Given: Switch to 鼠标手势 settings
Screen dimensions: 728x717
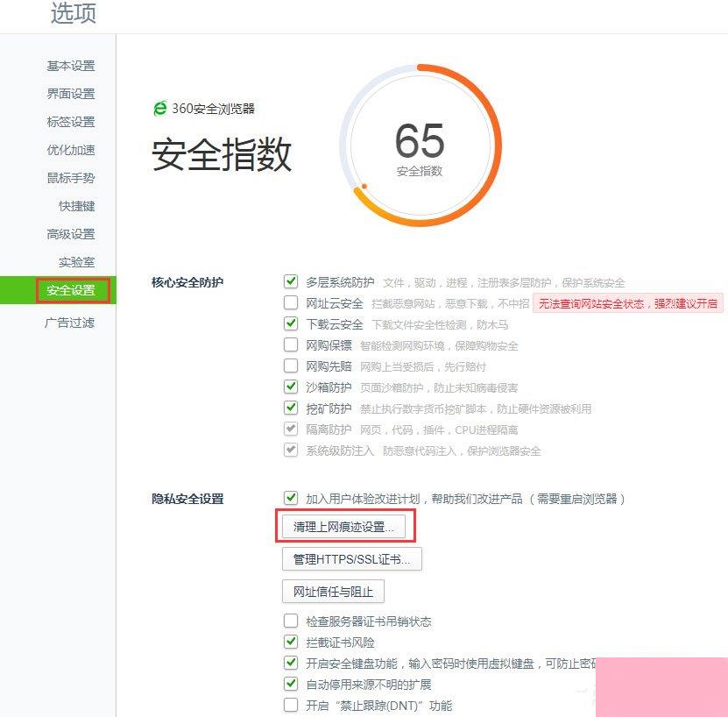Looking at the screenshot, I should pos(71,178).
